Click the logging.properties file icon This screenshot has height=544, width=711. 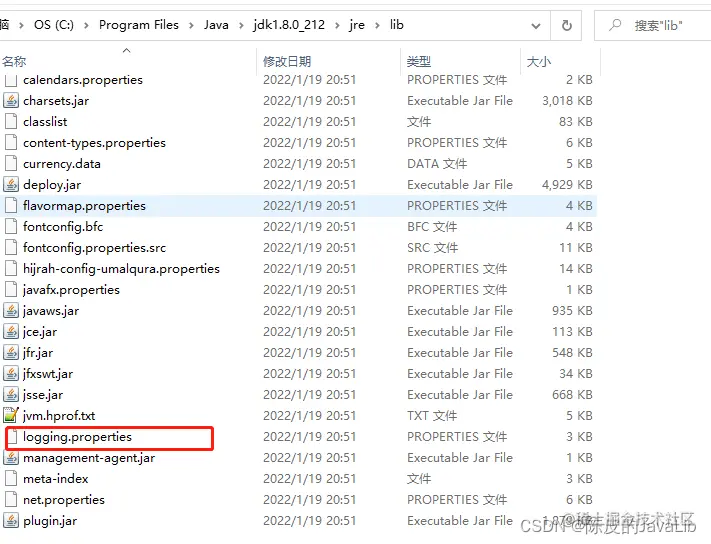tap(13, 437)
